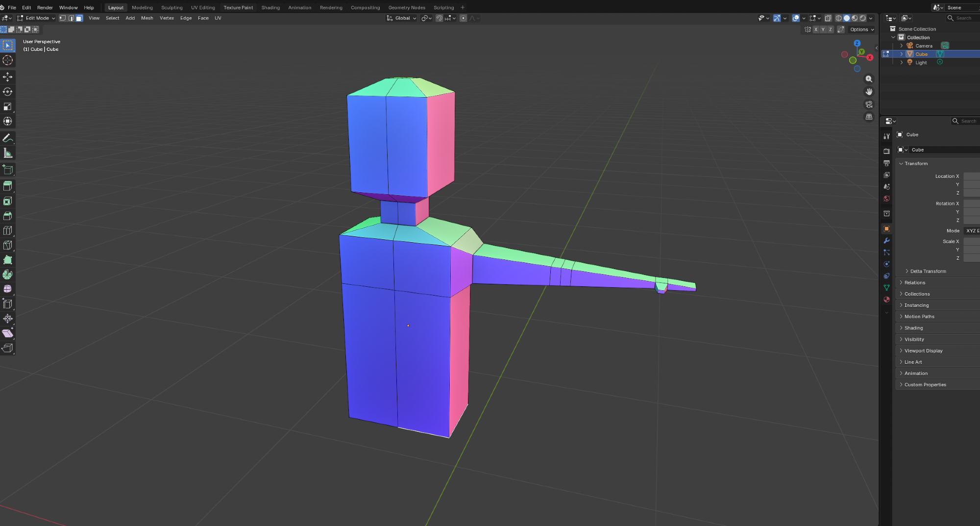980x526 pixels.
Task: Pick the Measure tool
Action: [8, 153]
